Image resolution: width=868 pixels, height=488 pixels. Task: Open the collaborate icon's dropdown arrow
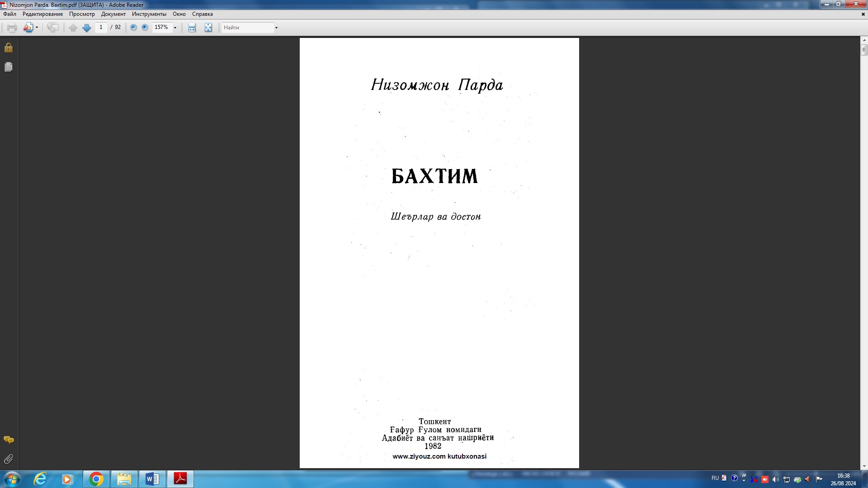tap(37, 28)
